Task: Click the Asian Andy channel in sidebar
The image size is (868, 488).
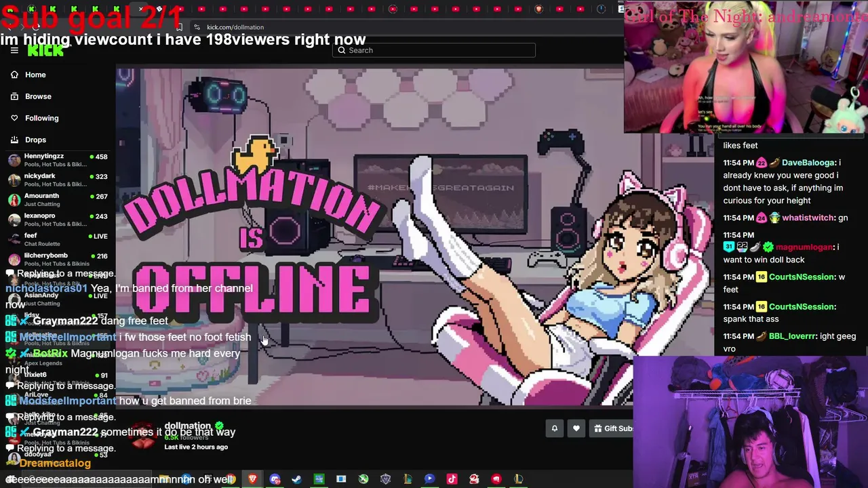Action: click(x=58, y=299)
